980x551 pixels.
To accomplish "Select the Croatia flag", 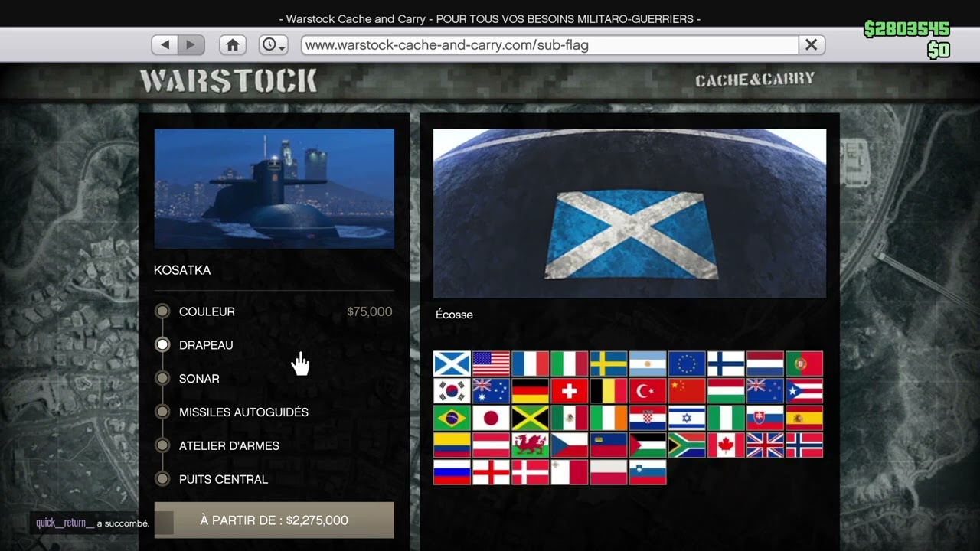I will coord(647,418).
